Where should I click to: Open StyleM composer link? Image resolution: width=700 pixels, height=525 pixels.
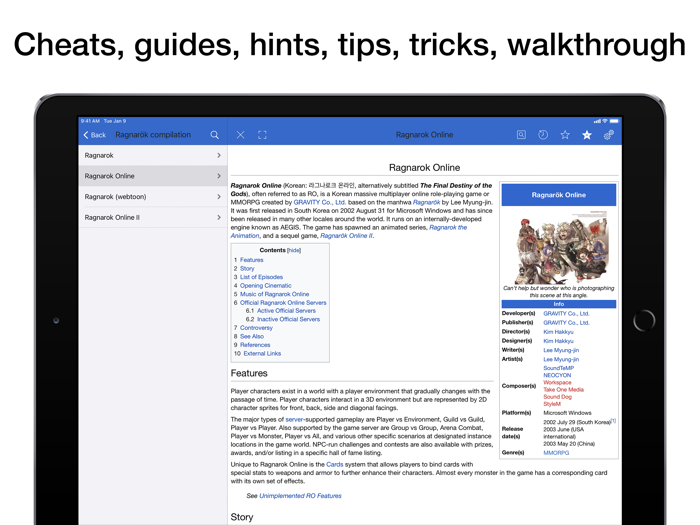point(552,404)
